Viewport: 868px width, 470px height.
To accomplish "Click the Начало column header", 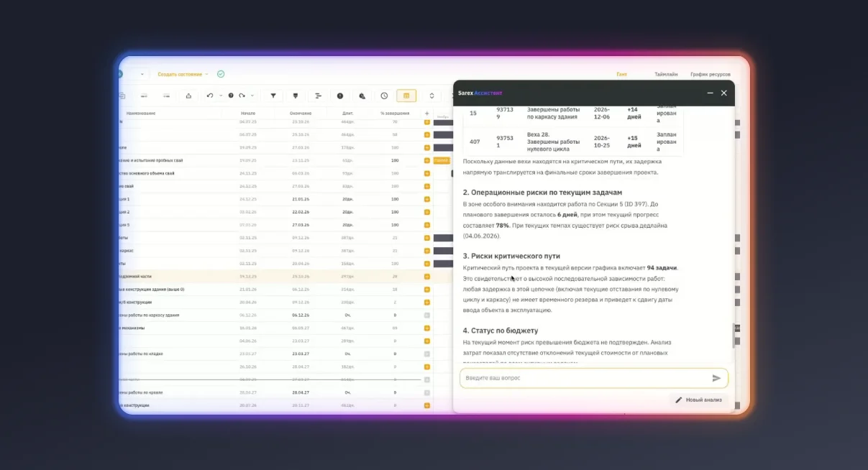I will click(x=248, y=114).
